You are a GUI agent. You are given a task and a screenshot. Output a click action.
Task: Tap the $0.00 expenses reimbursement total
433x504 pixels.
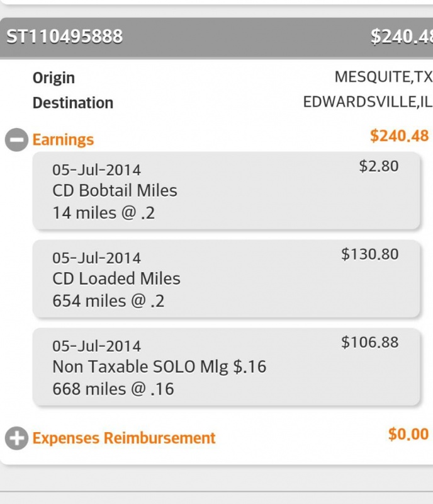[408, 434]
